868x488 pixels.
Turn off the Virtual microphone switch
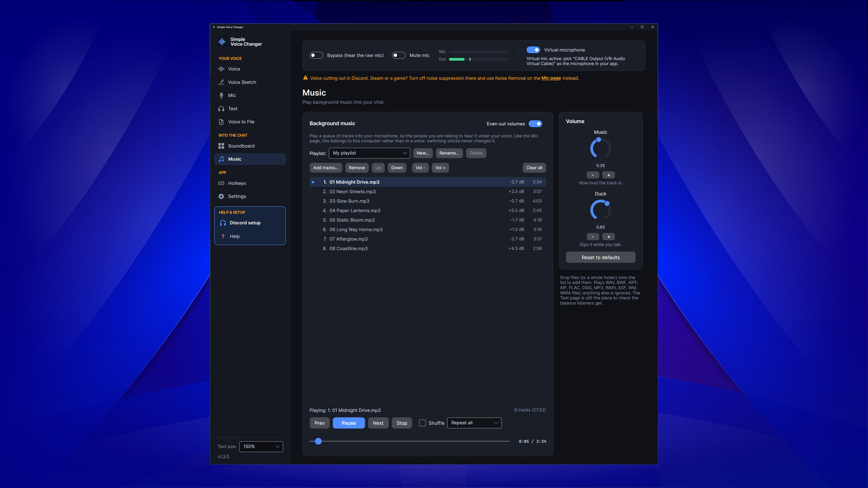coord(533,50)
